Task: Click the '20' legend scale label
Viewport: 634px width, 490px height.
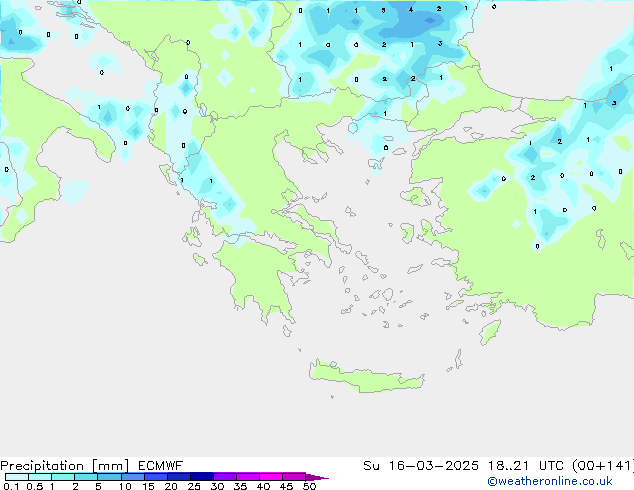Action: coord(171,486)
